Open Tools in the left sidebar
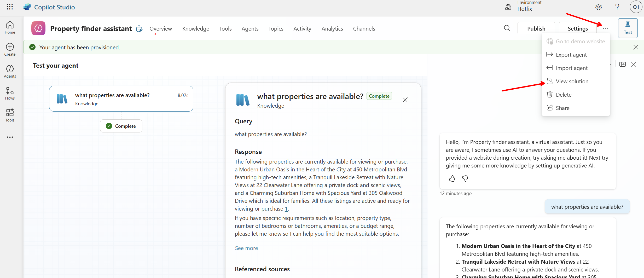 click(10, 115)
